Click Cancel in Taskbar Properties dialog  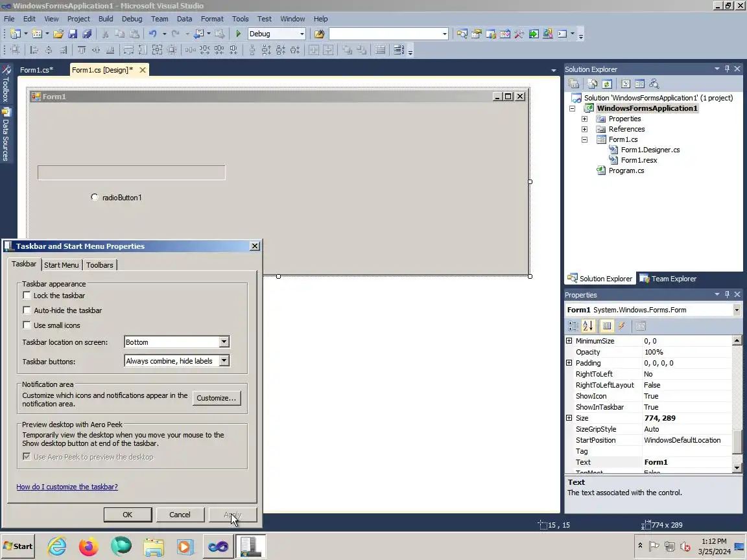coord(180,515)
